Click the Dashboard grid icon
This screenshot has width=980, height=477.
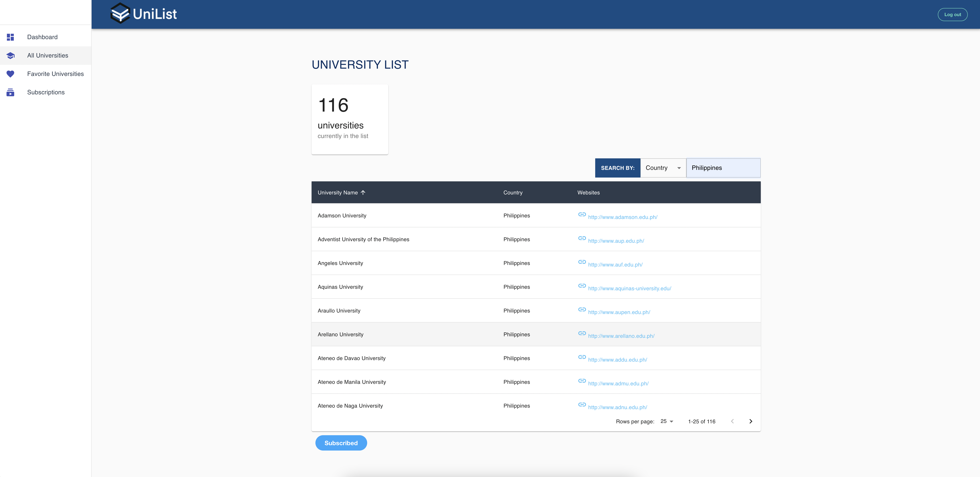click(10, 37)
